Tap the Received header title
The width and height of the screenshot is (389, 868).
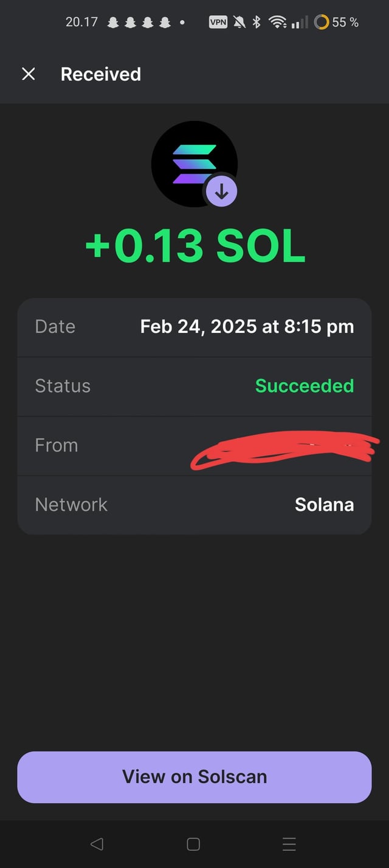coord(101,74)
